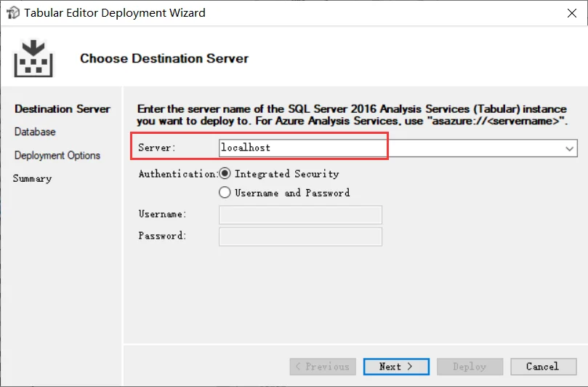Go to the Summary step

point(32,179)
